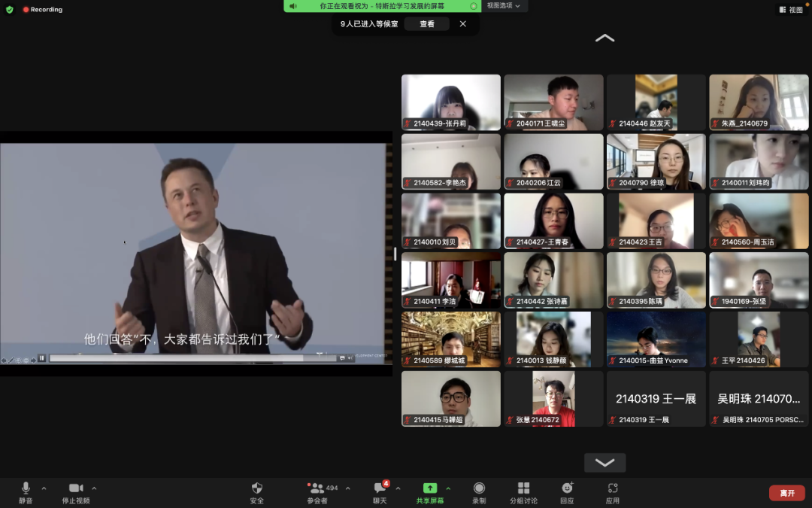Seek in the video progress bar

(x=192, y=358)
